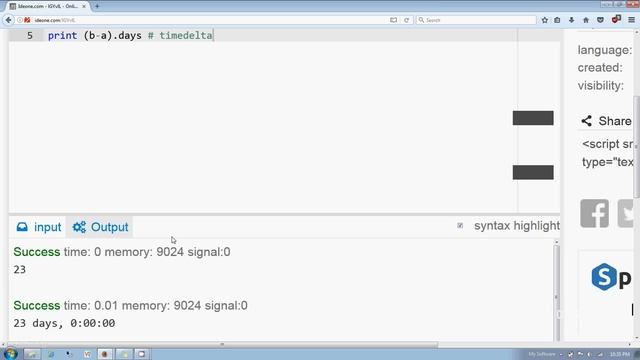
Task: Switch to the Output tab
Action: click(x=100, y=227)
